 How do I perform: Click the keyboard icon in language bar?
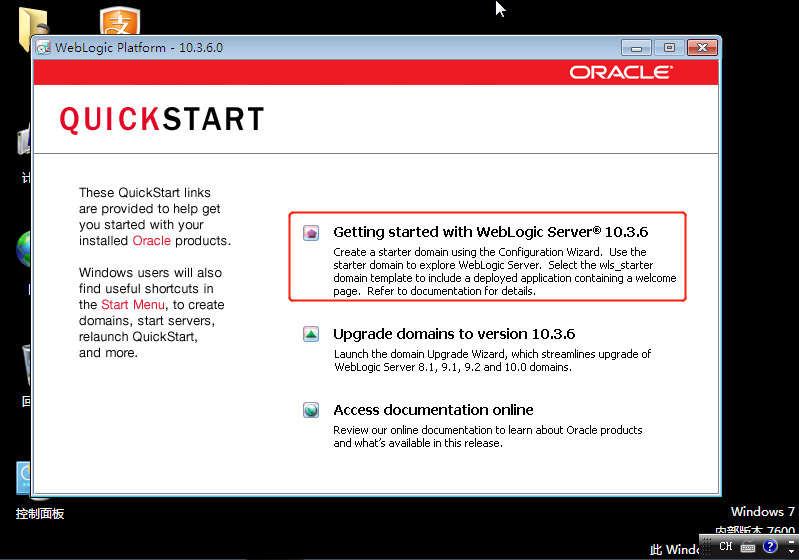coord(748,547)
